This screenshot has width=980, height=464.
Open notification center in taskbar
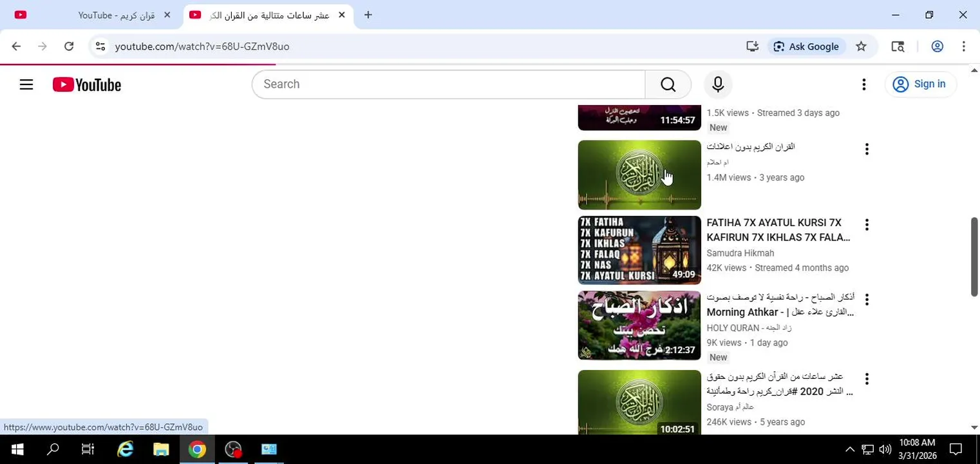956,449
